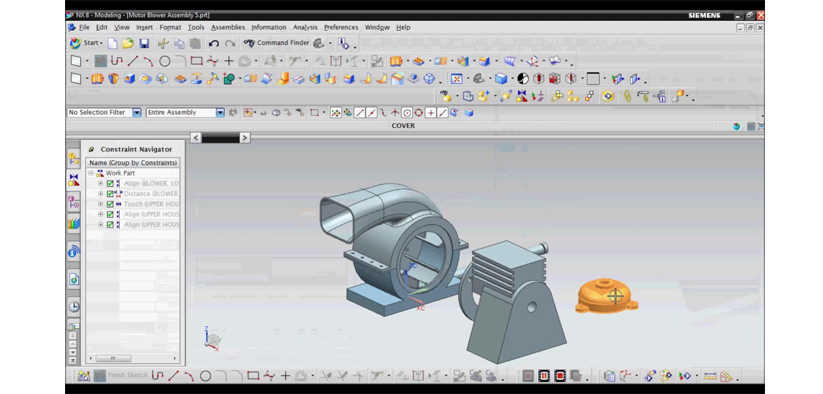Select the Point (plus) tool in top sketch toolbar
The image size is (823, 394).
[228, 61]
